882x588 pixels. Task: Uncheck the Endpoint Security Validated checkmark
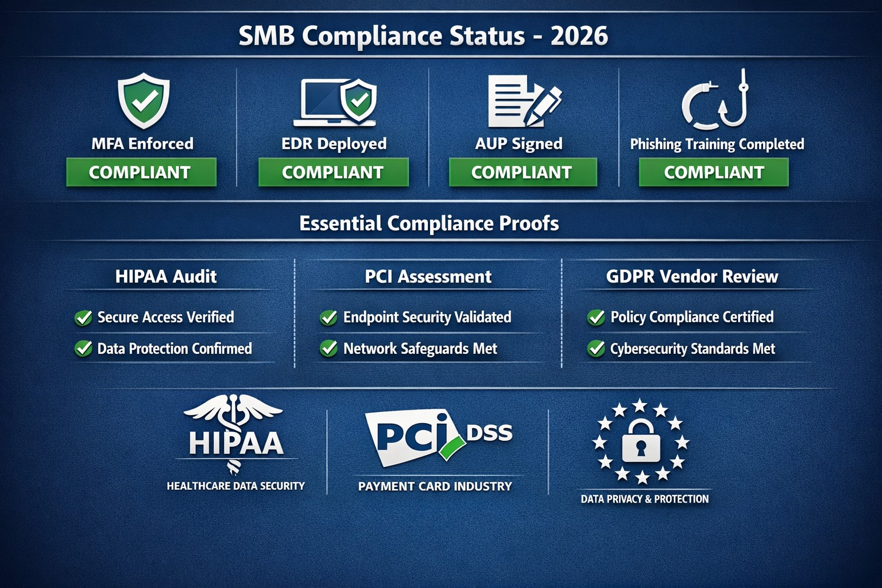328,318
